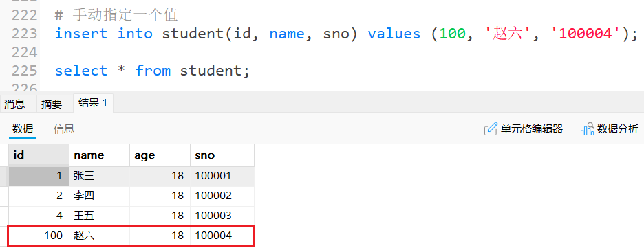644x250 pixels.
Task: Select cell containing 赵六
Action: tap(99, 236)
